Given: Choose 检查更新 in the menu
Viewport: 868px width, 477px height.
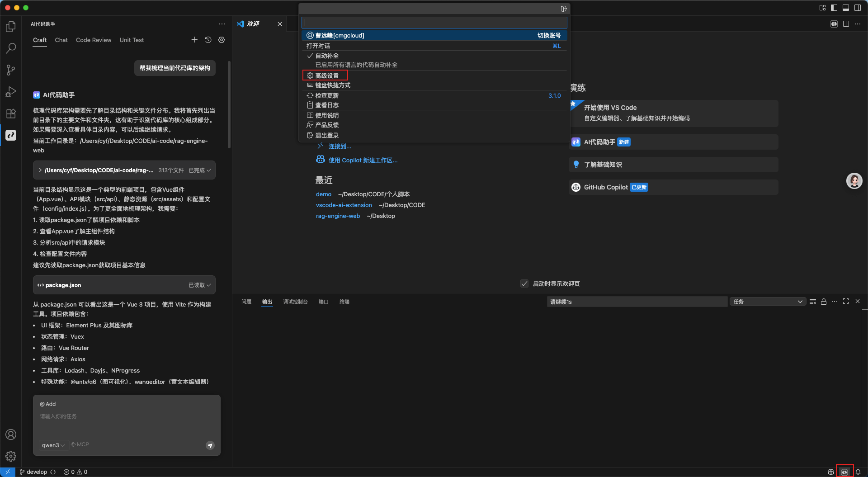Looking at the screenshot, I should tap(434, 96).
